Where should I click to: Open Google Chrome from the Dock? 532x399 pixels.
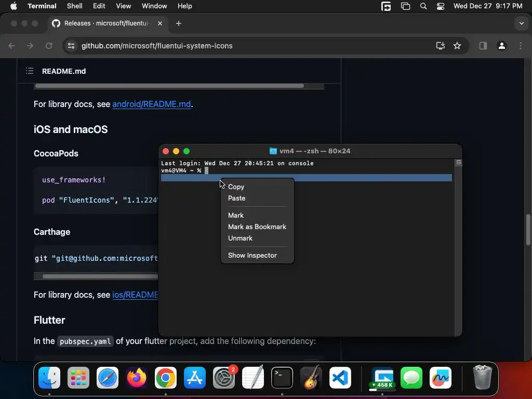tap(166, 378)
